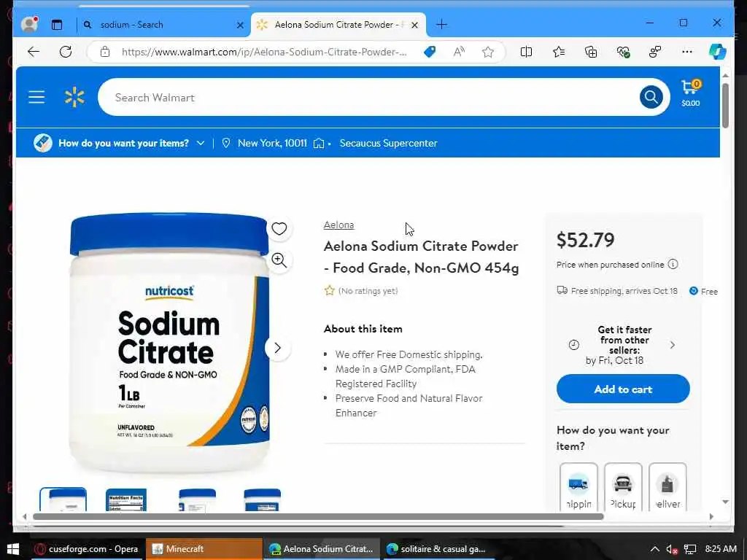Viewport: 747px width, 560px height.
Task: Open the 8:25 AM clock
Action: tap(721, 549)
